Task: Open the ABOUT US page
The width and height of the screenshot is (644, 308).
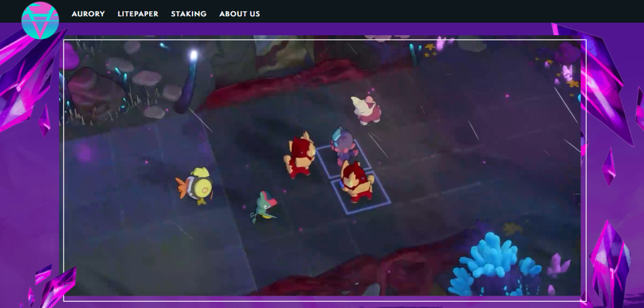Action: 240,14
